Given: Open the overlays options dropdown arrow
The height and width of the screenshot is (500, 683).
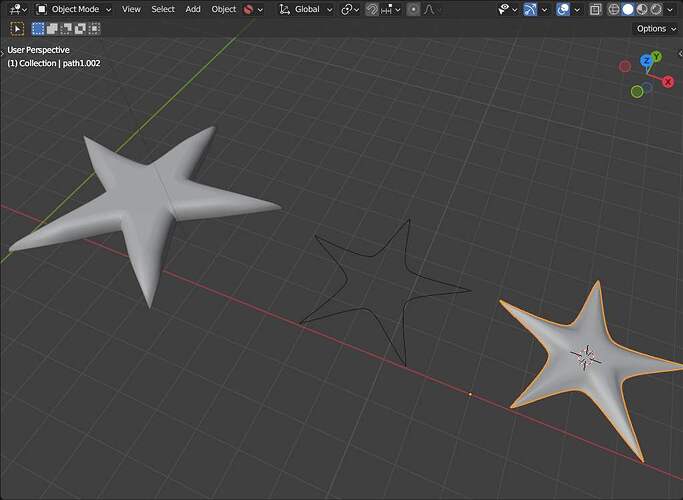Looking at the screenshot, I should pos(577,10).
